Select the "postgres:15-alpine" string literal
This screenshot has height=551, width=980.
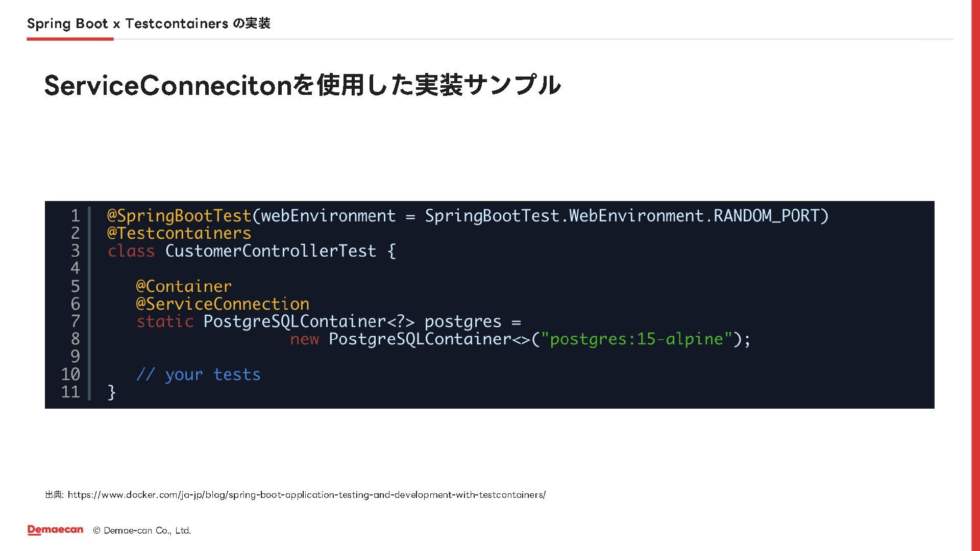tap(636, 339)
